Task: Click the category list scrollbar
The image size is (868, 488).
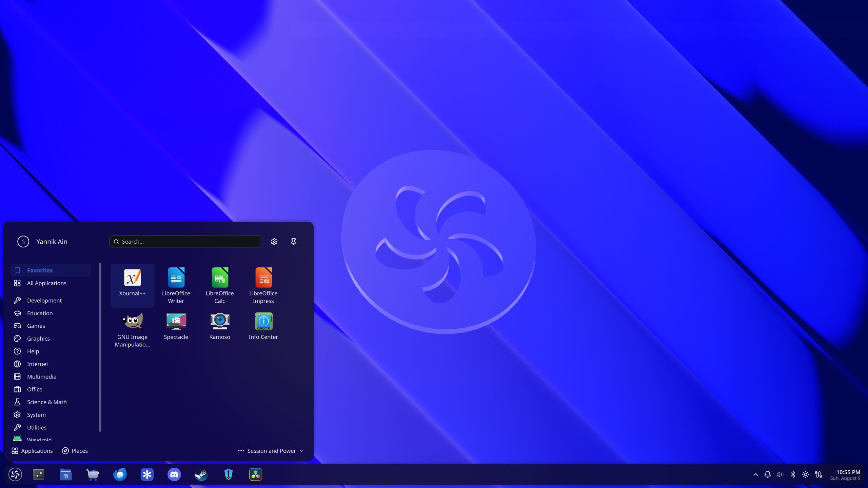Action: 100,347
